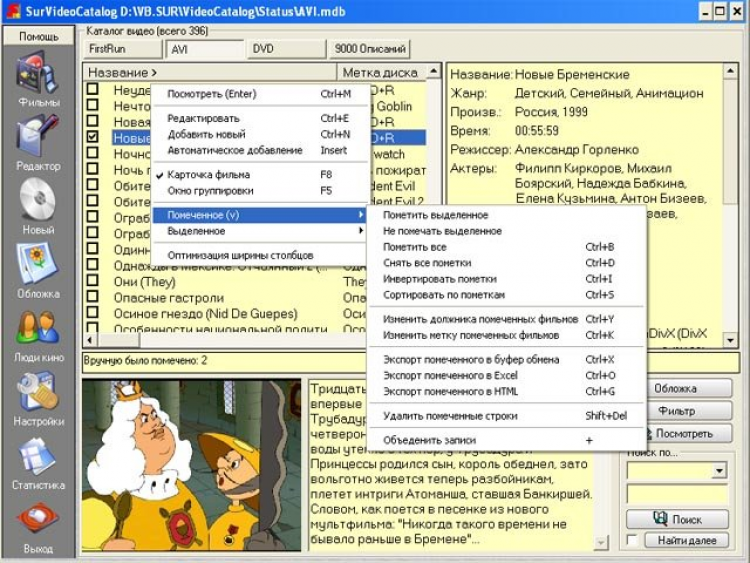Expand the Помеченное (v) submenu arrow
The image size is (750, 563).
pos(361,215)
